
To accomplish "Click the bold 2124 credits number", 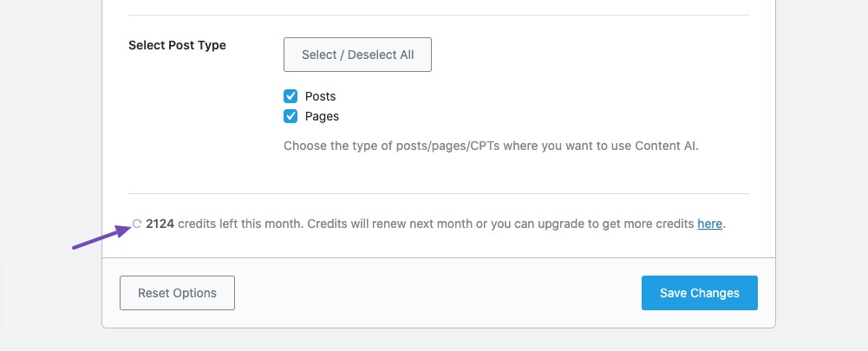I will coord(160,224).
